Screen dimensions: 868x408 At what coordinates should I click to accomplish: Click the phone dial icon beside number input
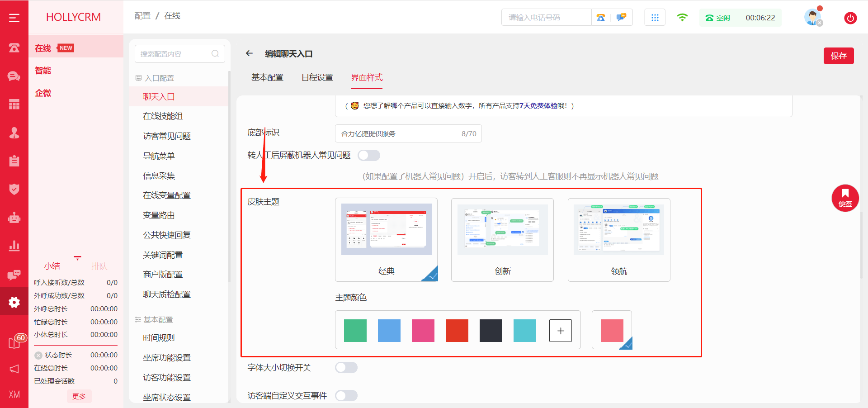[x=600, y=18]
